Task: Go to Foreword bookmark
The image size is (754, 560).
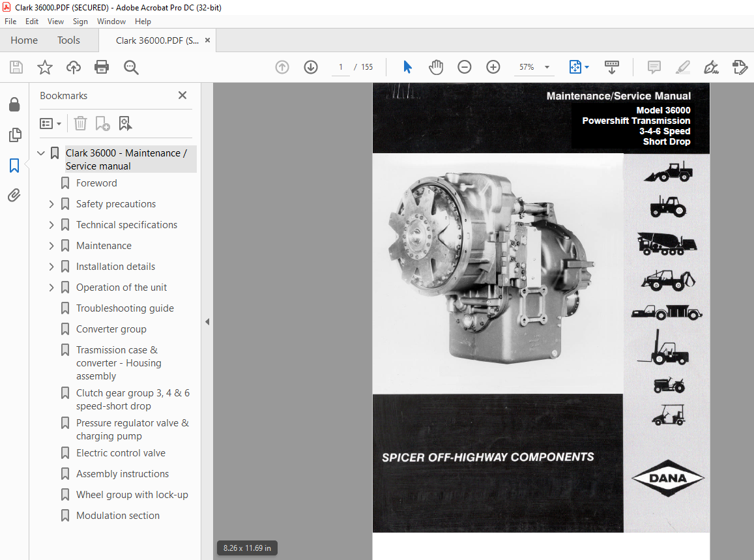Action: [96, 183]
